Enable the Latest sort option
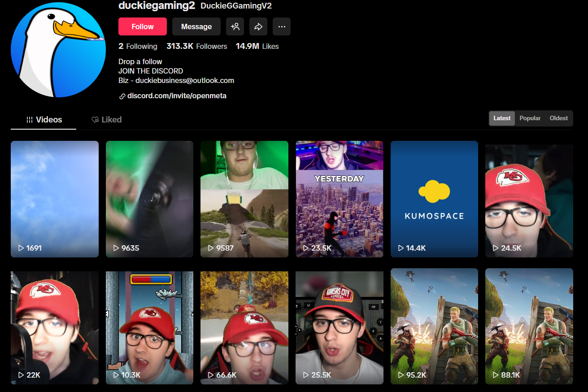This screenshot has width=588, height=392. pos(501,118)
